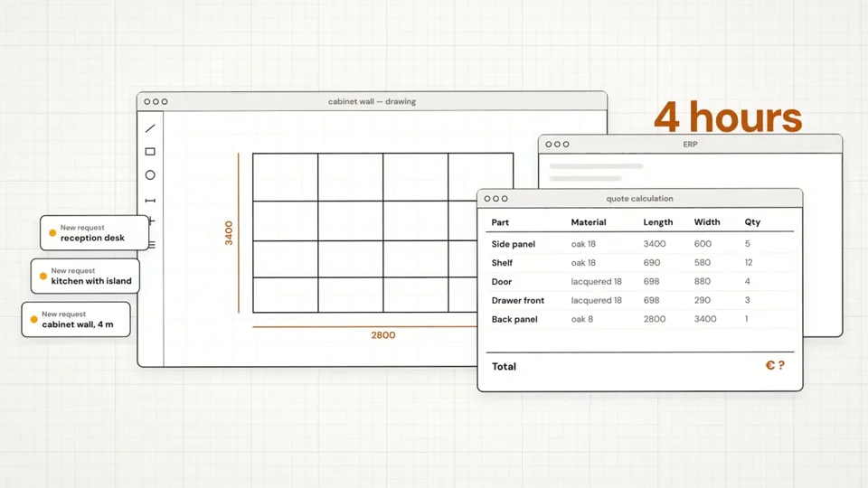Click the Part column header

coord(500,222)
